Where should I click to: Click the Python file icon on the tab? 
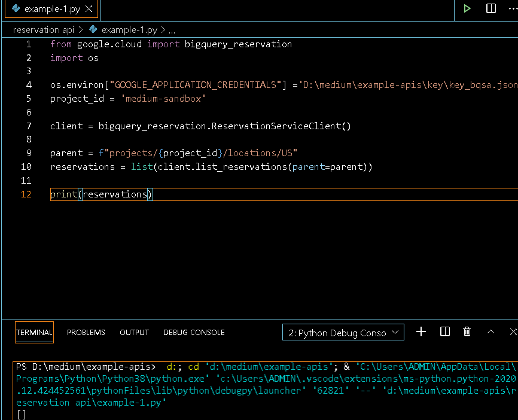pyautogui.click(x=16, y=8)
